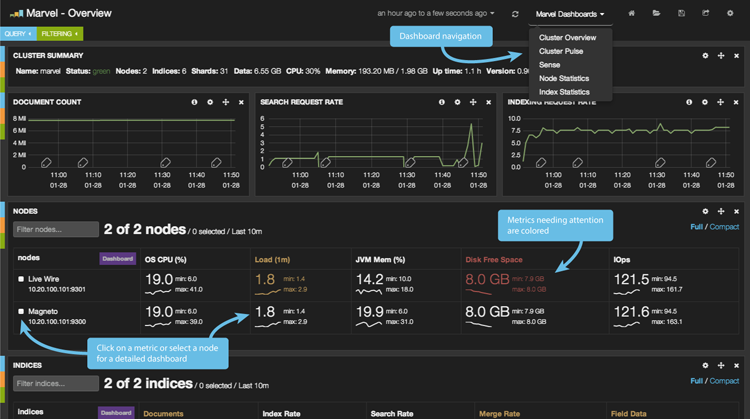Open Document Count panel info icon
Screen dimensions: 750x419
[194, 102]
